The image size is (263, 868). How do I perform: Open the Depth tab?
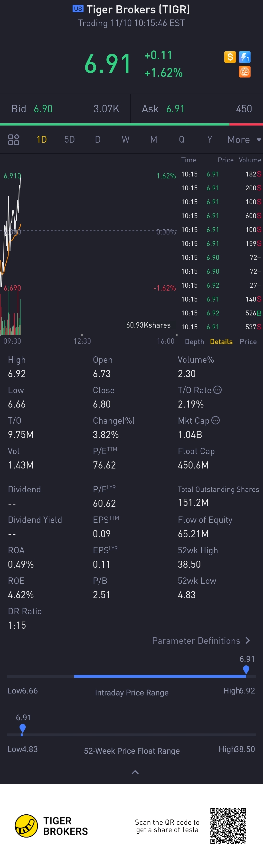coord(194,342)
